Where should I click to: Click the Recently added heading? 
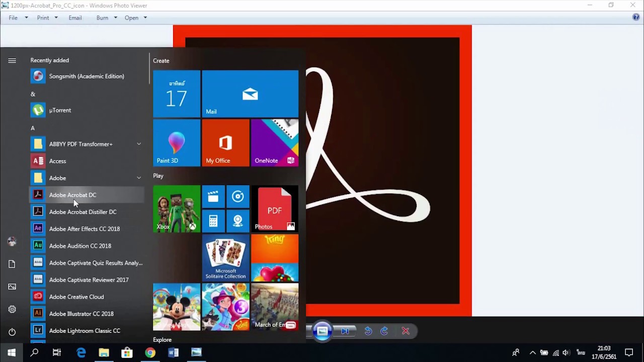click(49, 60)
